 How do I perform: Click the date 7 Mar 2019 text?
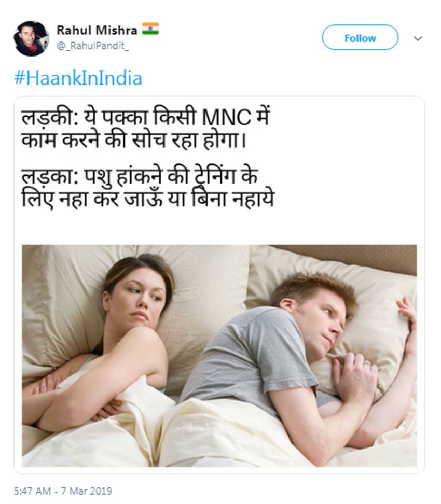point(86,491)
